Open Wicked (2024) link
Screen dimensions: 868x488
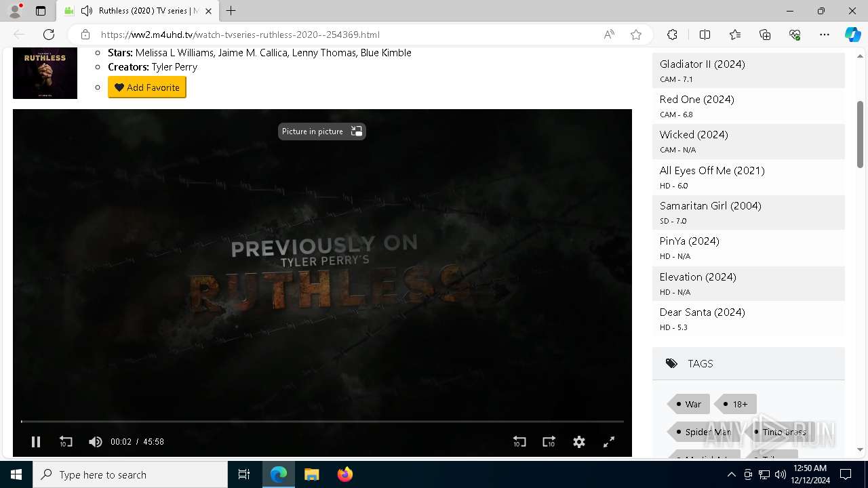[694, 135]
